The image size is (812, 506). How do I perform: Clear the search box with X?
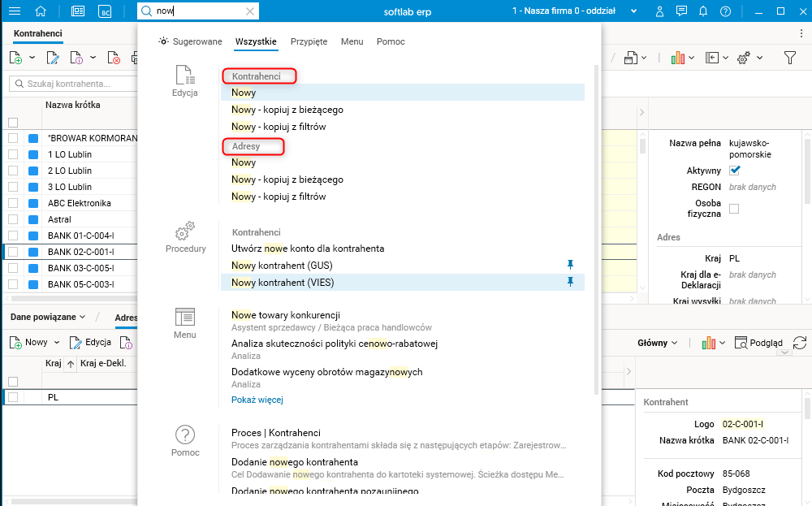249,11
